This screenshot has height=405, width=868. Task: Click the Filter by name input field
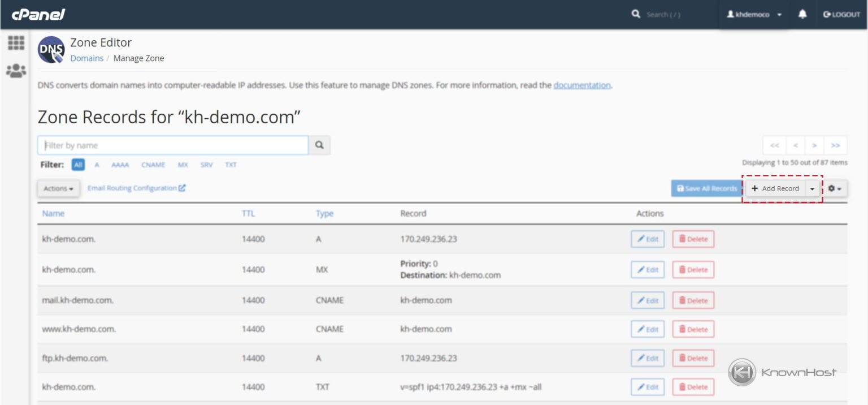173,145
